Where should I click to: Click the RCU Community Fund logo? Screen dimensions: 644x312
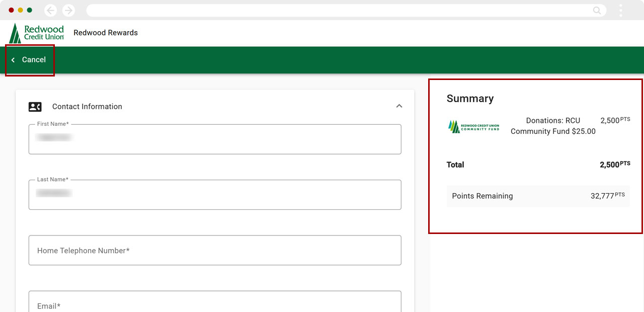pos(474,126)
